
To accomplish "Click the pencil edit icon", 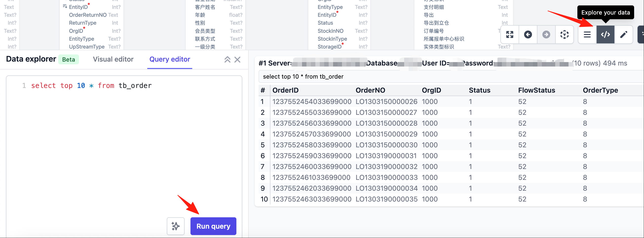I will coord(624,34).
